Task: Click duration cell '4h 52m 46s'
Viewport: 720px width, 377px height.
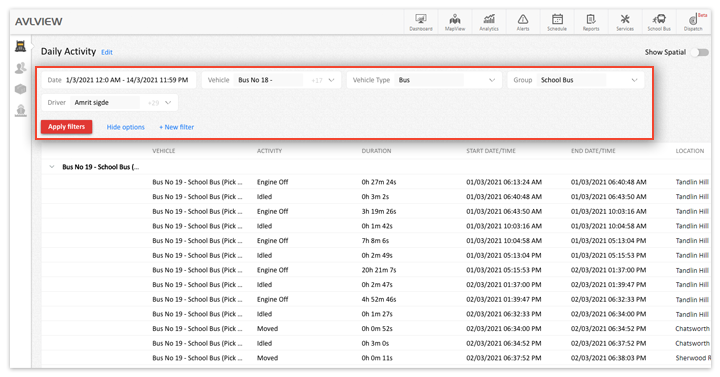Action: (x=378, y=299)
